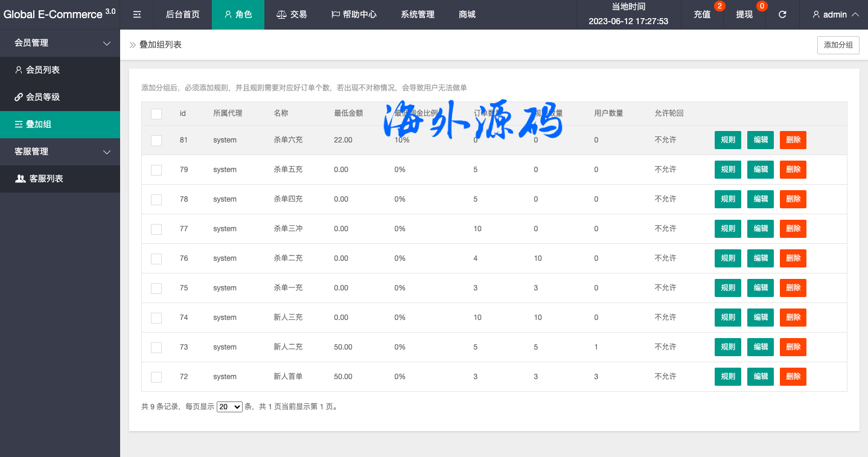Select the 叠加组 sidebar item
Viewport: 868px width, 457px height.
[x=39, y=124]
